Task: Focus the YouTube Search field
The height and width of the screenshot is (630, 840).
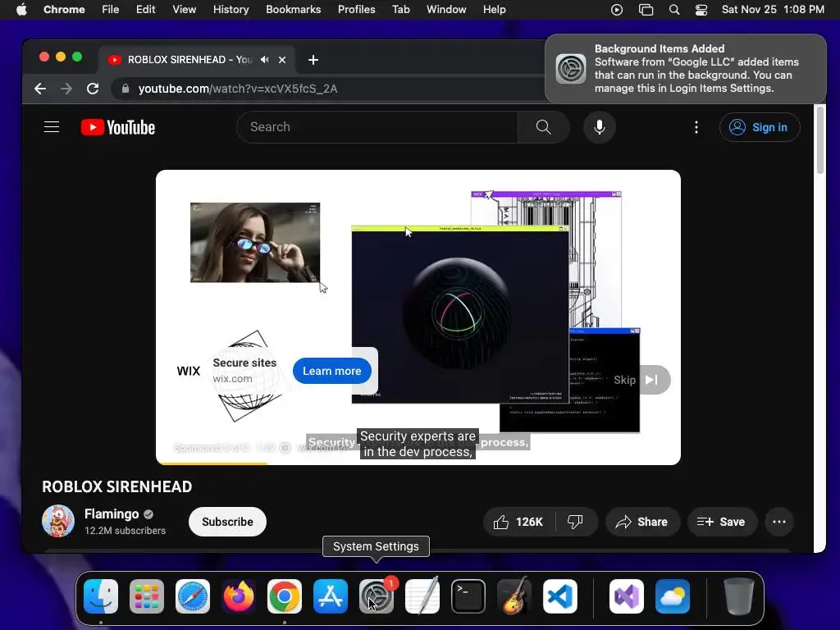Action: (377, 127)
